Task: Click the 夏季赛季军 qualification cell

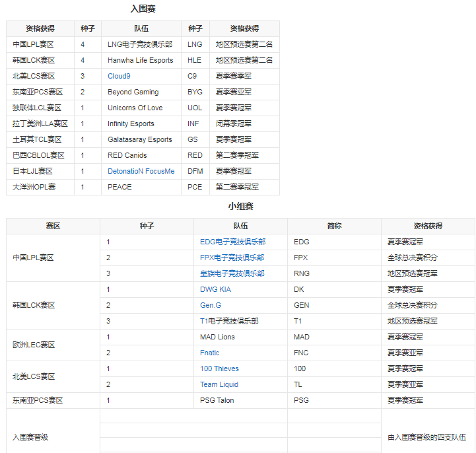Action: pos(244,76)
